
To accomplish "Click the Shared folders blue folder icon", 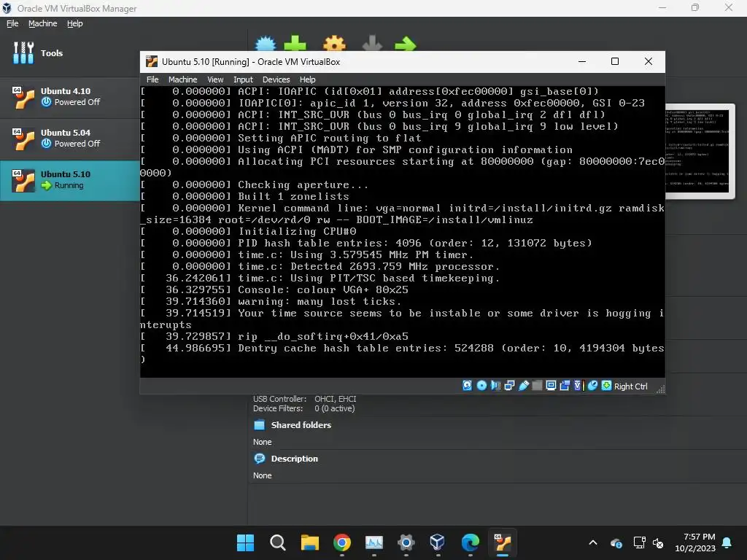I will [260, 425].
